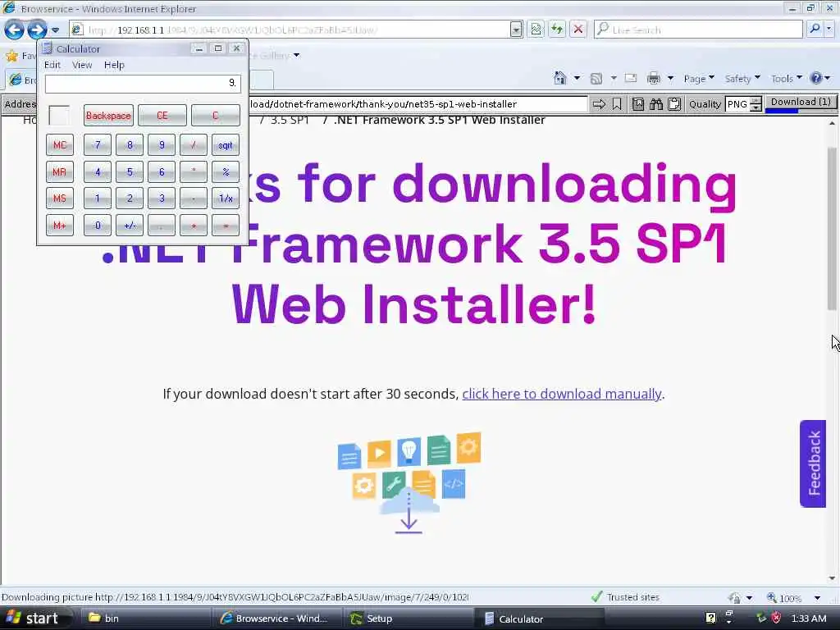Switch to Setup in the taskbar

tap(409, 619)
